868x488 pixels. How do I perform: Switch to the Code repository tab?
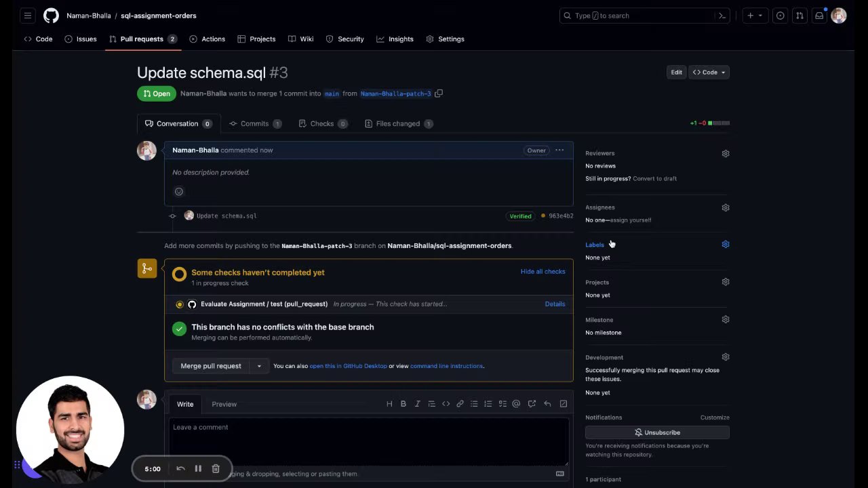(x=38, y=39)
